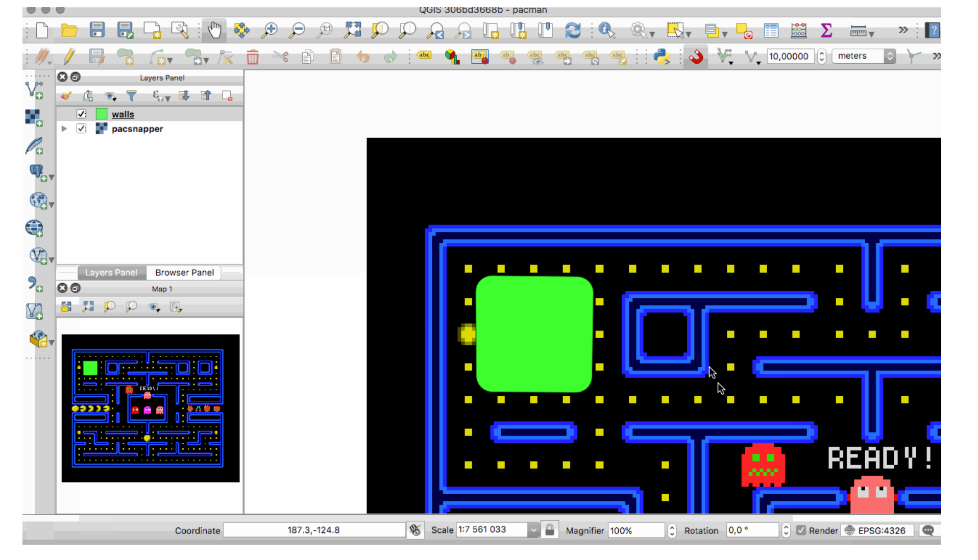
Task: Remove the selected layer from Layers Panel
Action: pos(227,95)
